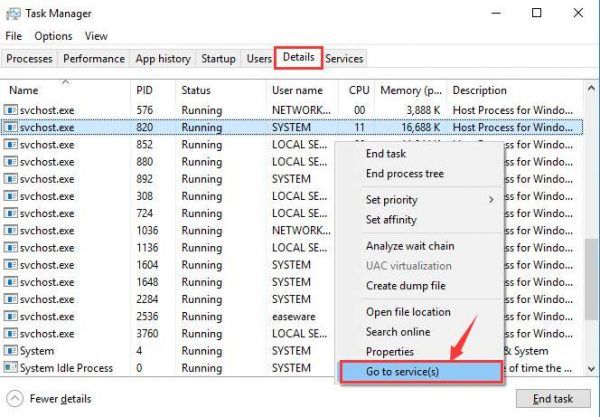Click the svchost.exe icon for PID 1604
The image size is (600, 417).
click(x=11, y=265)
